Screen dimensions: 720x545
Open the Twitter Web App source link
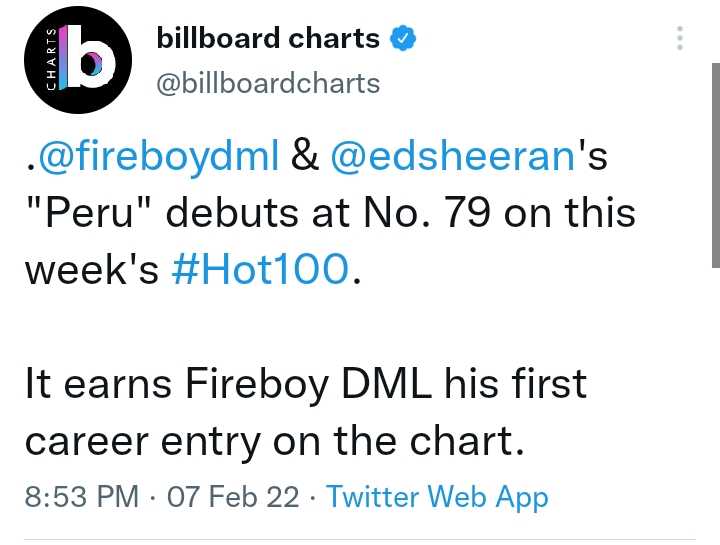click(x=437, y=496)
